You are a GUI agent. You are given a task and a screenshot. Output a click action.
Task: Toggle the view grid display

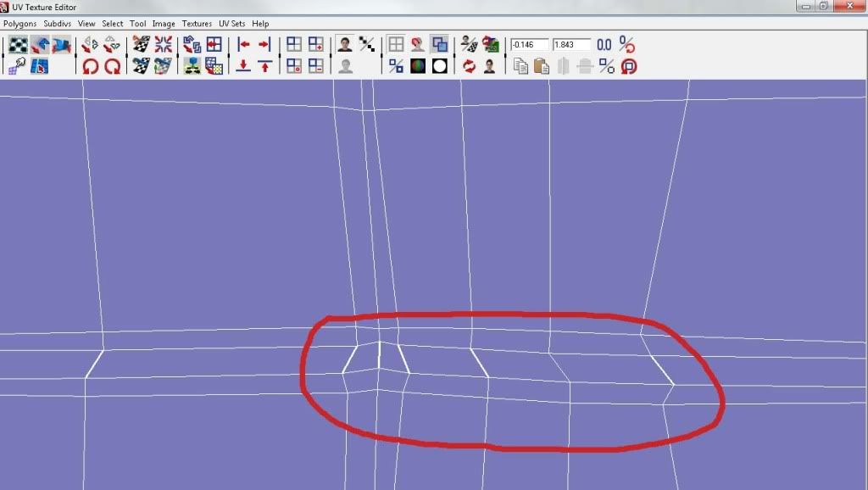pos(396,44)
